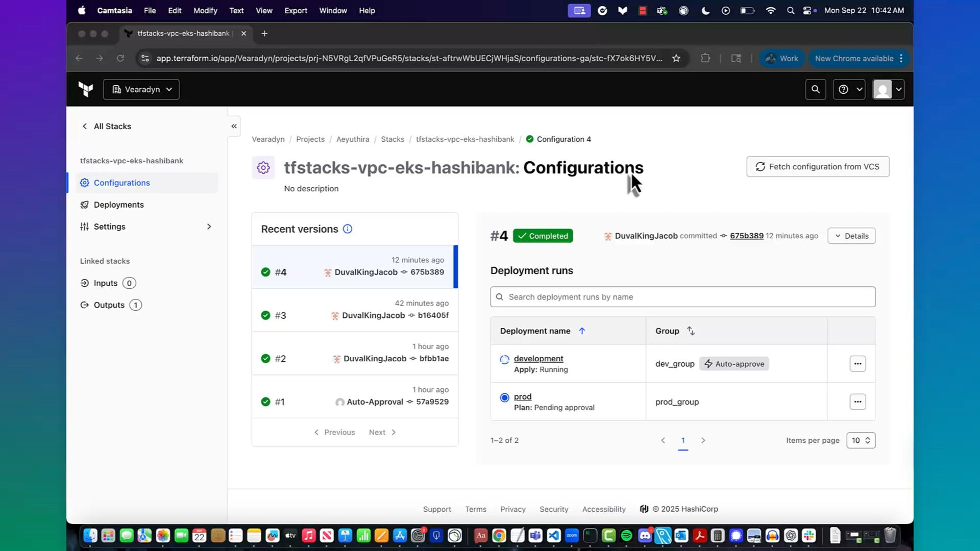Open the prod deployment link
980x551 pixels.
click(x=522, y=396)
